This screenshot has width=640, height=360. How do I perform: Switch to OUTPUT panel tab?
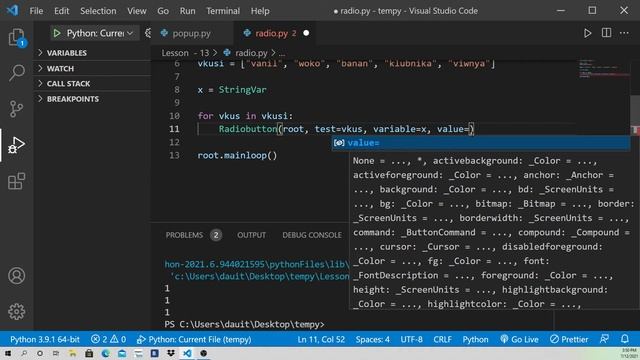[x=251, y=235]
